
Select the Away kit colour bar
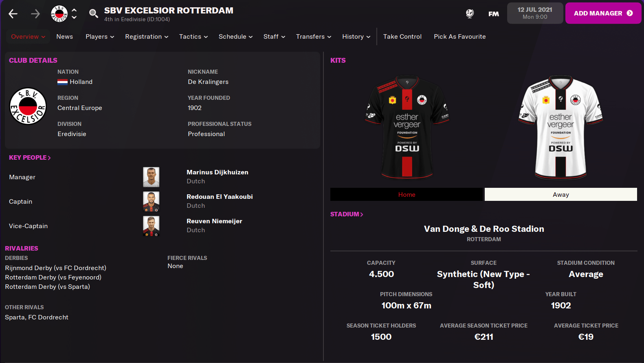(x=561, y=194)
